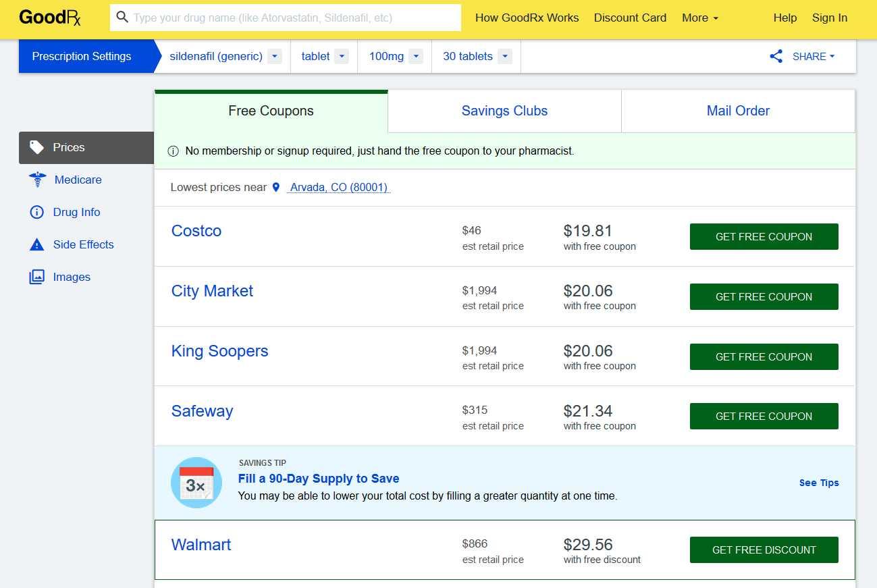Click the GoodRx logo
Screen dimensions: 877x588
click(50, 18)
